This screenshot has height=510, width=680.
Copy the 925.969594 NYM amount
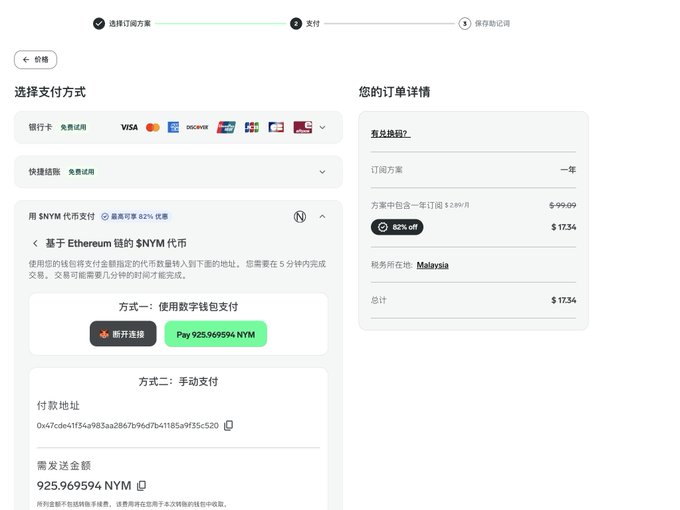[x=141, y=486]
